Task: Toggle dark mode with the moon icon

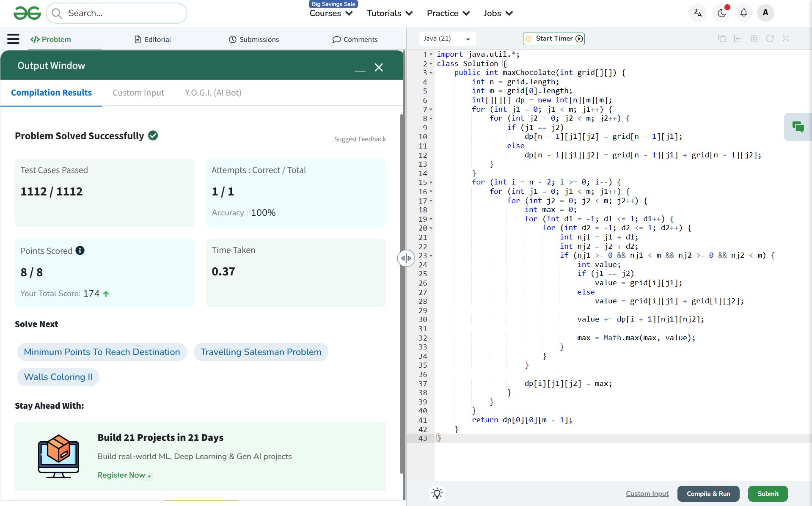Action: [721, 13]
